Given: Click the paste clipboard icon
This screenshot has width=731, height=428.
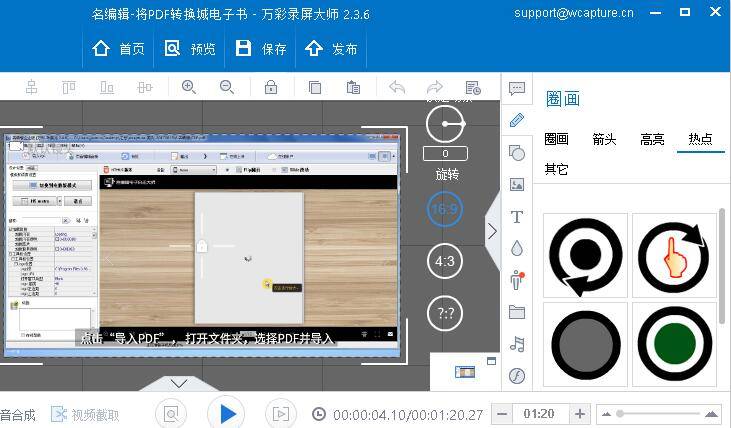Looking at the screenshot, I should [353, 87].
